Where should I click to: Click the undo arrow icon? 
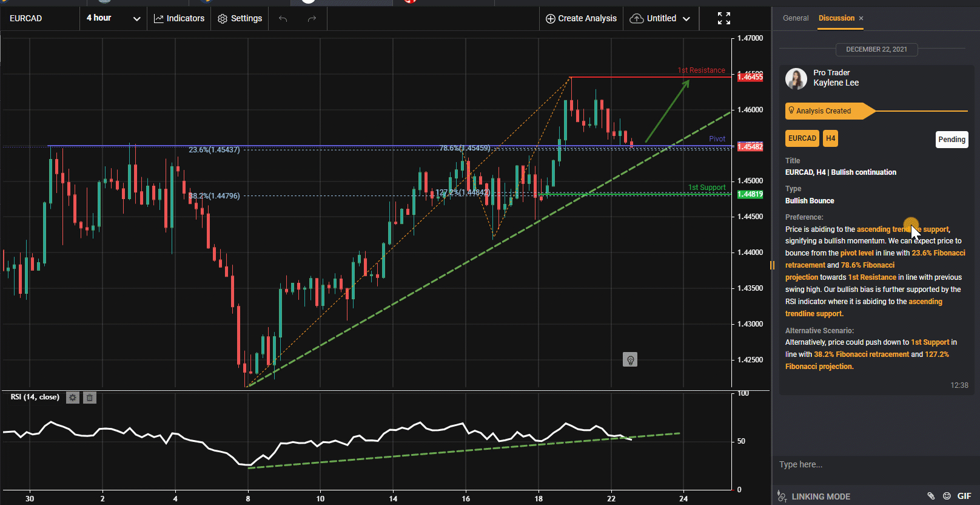point(283,19)
